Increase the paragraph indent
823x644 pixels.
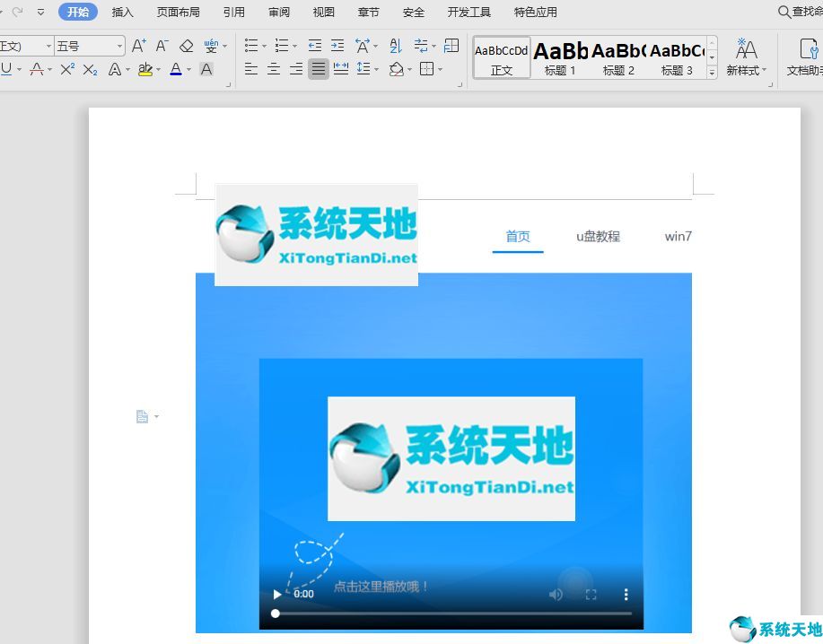(337, 46)
